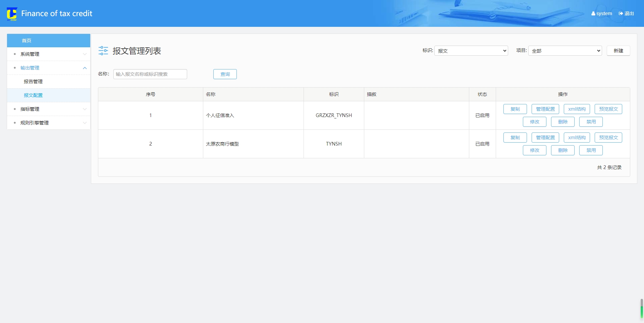Click 预览报文 for 个人征信准入 row
This screenshot has width=644, height=323.
608,109
